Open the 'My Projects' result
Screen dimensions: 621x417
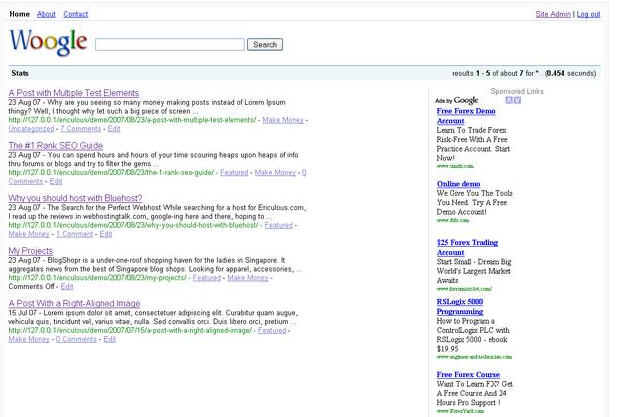30,251
